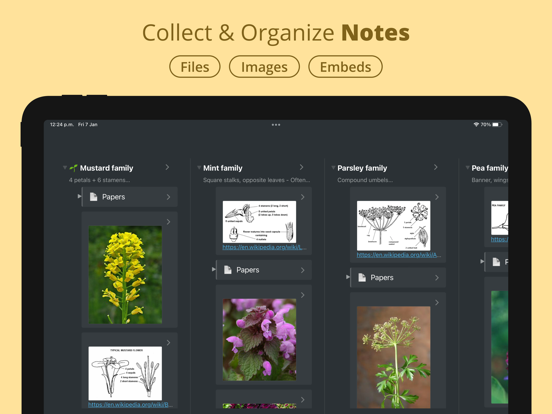Collapse the Mint family column triangle

(199, 168)
